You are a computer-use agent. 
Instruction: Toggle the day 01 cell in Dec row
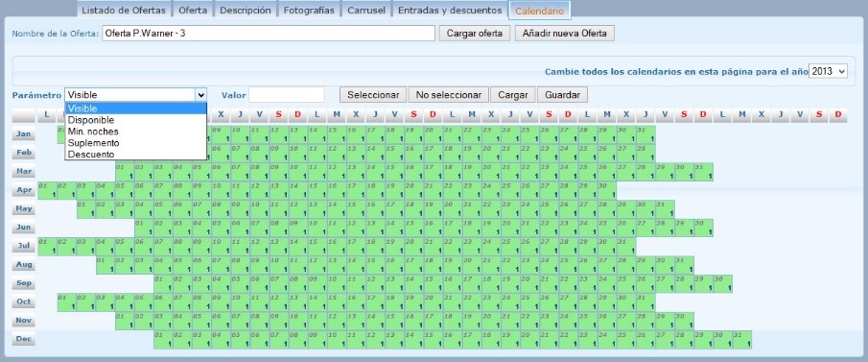[163, 340]
